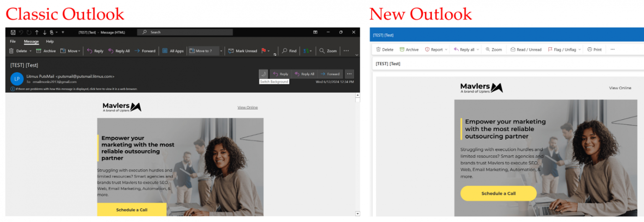The image size is (644, 222).
Task: Expand the Move dropdown in Classic ribbon
Action: (x=79, y=51)
